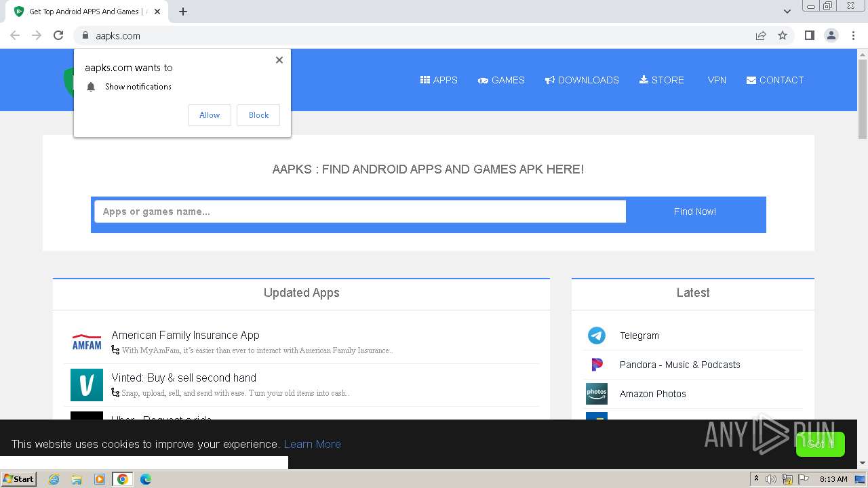The height and width of the screenshot is (488, 868).
Task: Go back to the previous page
Action: pyautogui.click(x=15, y=36)
